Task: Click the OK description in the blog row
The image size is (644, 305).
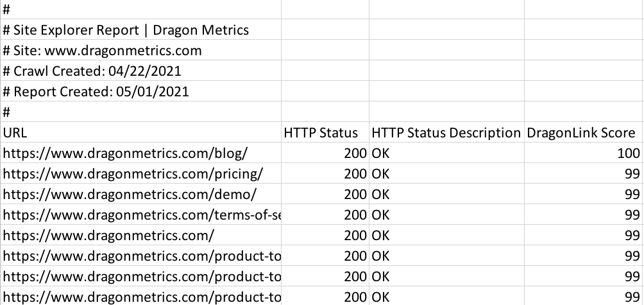Action: coord(381,153)
